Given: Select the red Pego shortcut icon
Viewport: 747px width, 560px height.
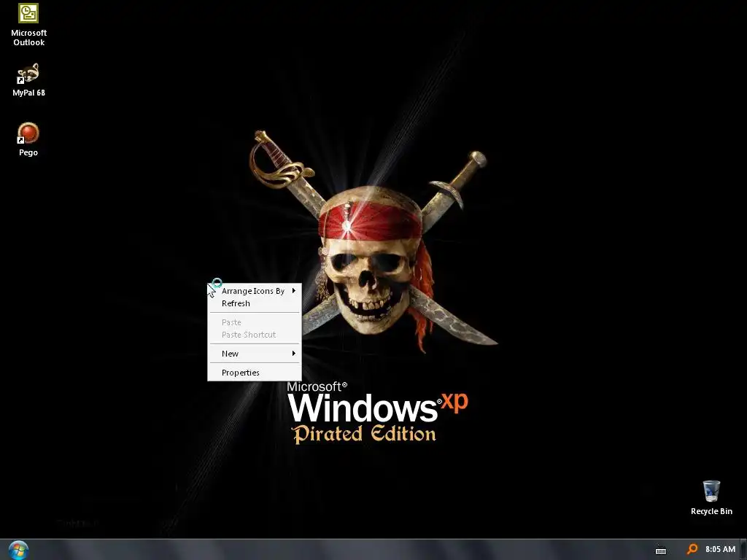Looking at the screenshot, I should point(28,133).
